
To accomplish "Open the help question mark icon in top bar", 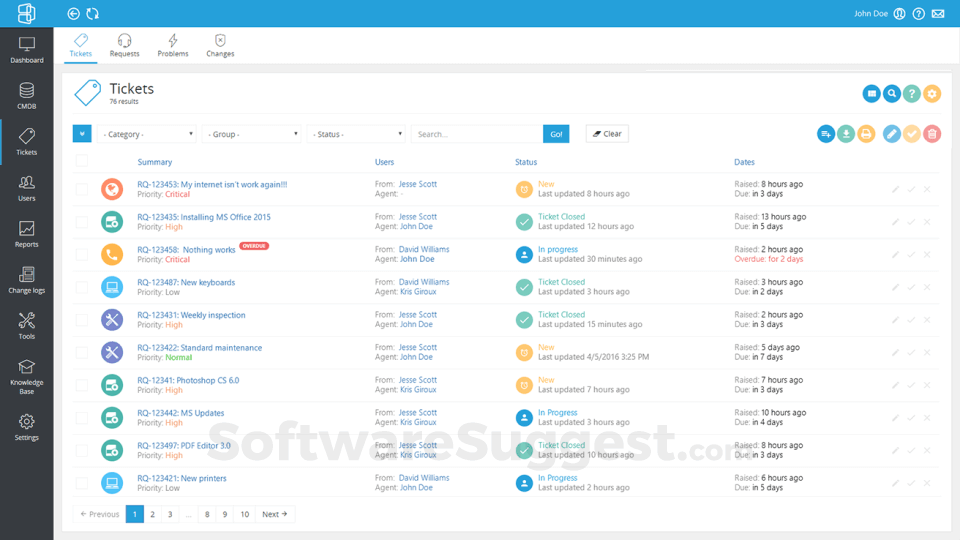I will pos(918,13).
